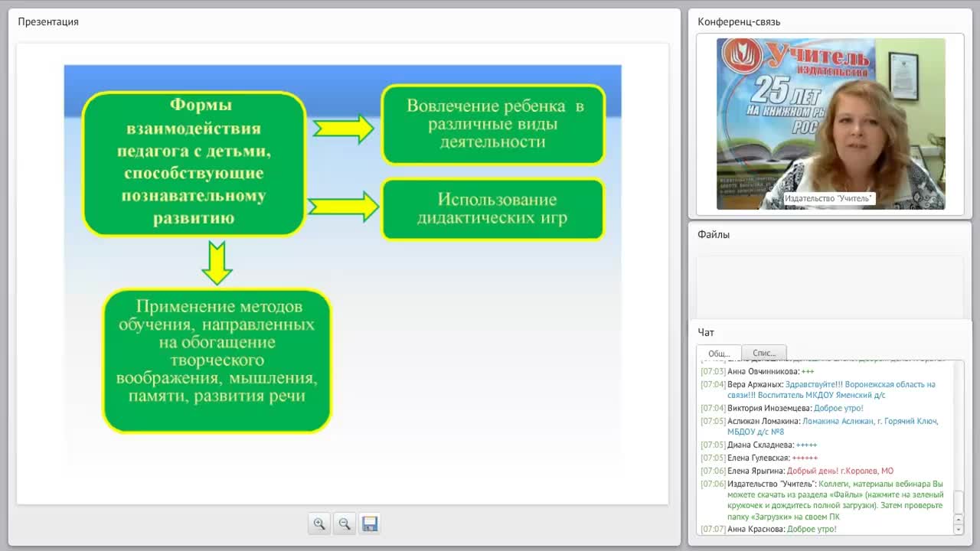
Task: Select the "Файлы" panel title
Action: pyautogui.click(x=714, y=234)
